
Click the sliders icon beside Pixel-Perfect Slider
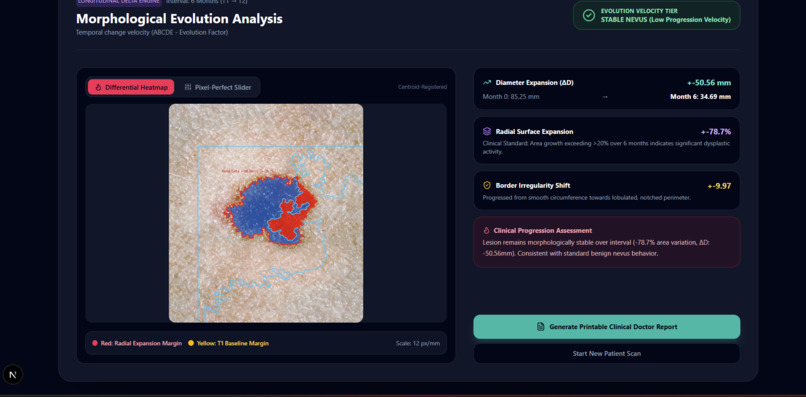(188, 87)
